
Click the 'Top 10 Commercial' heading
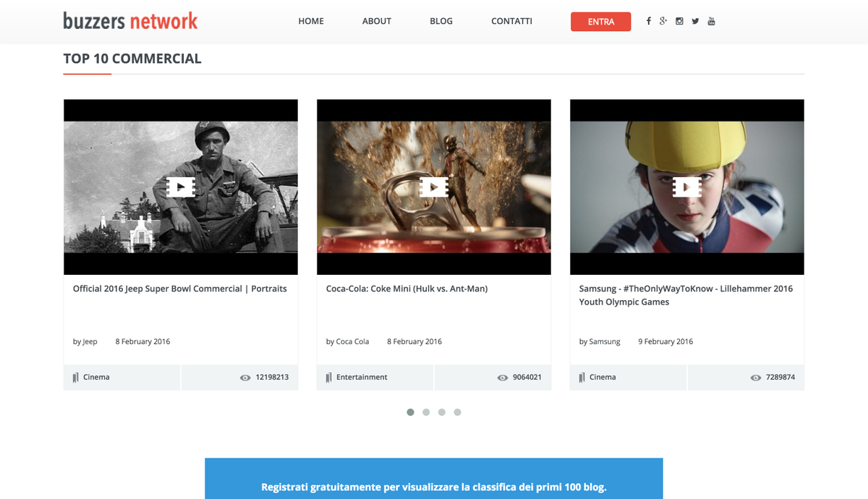(x=132, y=59)
